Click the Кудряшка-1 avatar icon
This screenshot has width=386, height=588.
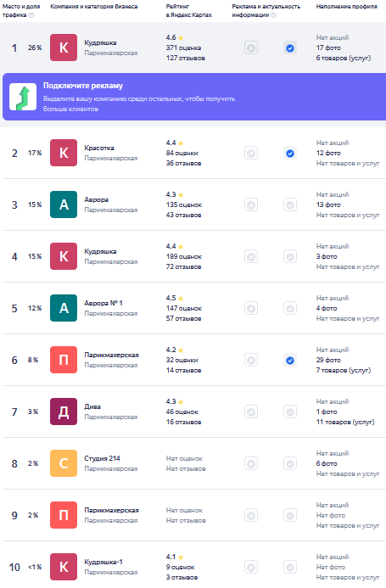[x=64, y=567]
